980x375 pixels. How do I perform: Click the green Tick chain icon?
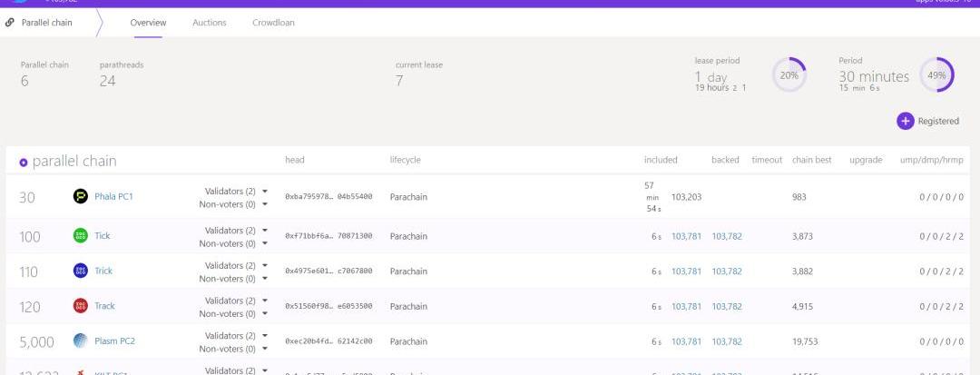pyautogui.click(x=80, y=236)
